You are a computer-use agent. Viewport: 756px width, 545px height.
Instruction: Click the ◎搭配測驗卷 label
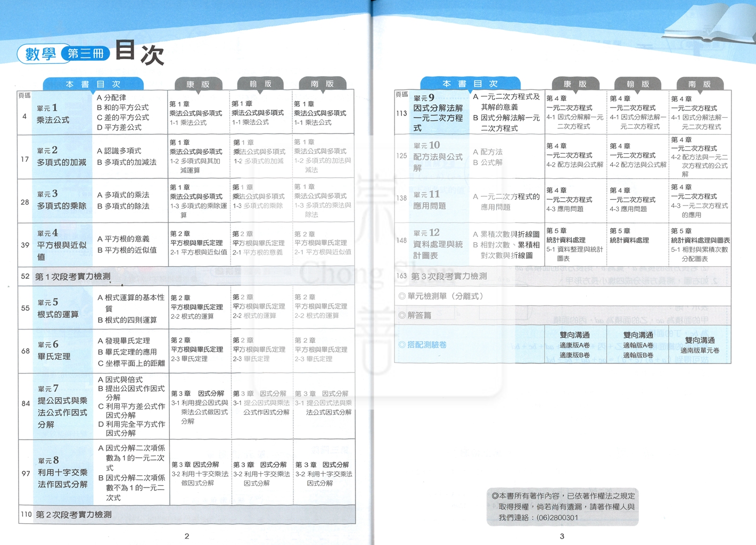[423, 344]
